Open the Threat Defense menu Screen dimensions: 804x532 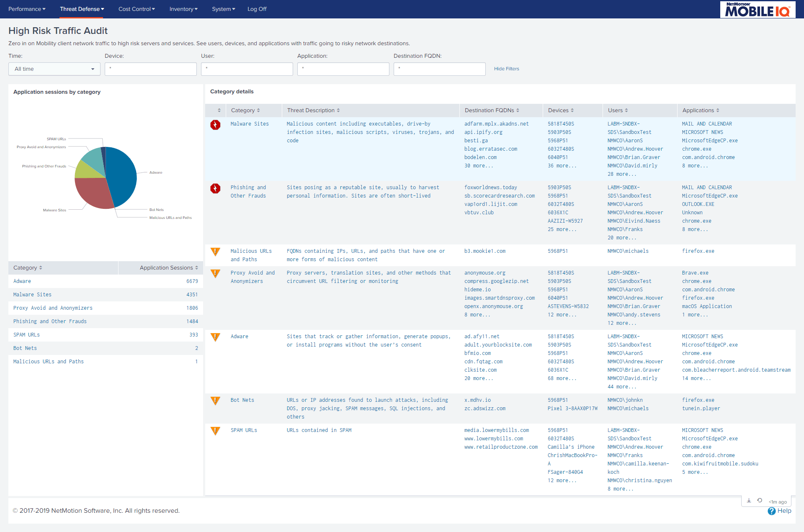point(82,9)
